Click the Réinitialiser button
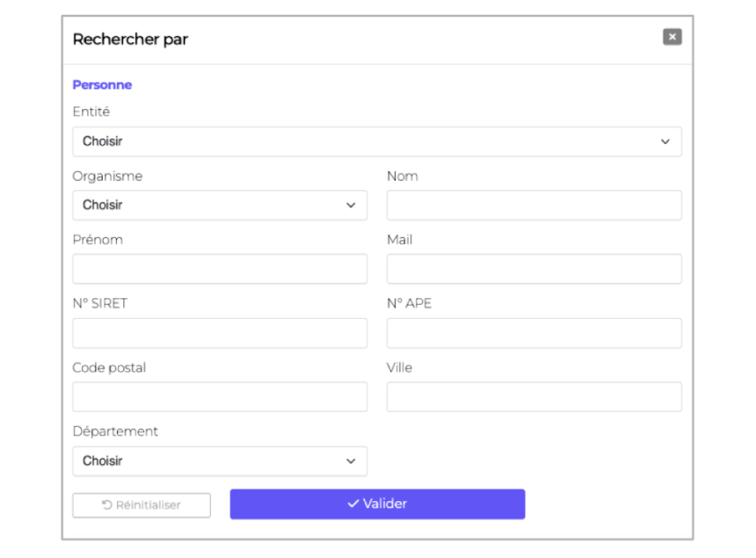 pos(141,504)
